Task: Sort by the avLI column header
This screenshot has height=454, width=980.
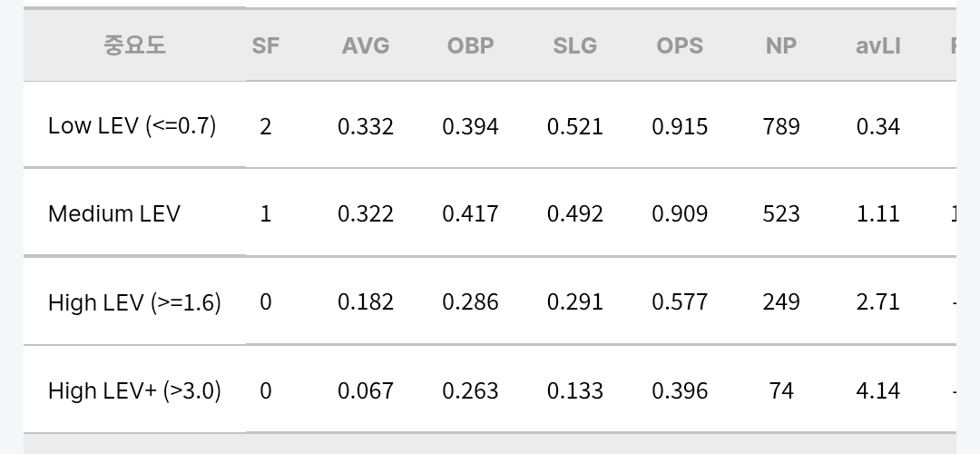Action: tap(878, 45)
